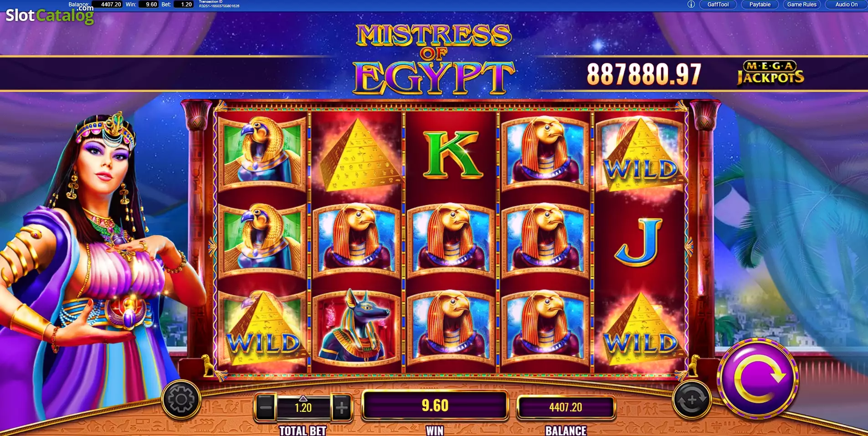Image resolution: width=868 pixels, height=436 pixels.
Task: Open the settings gear button
Action: click(181, 400)
